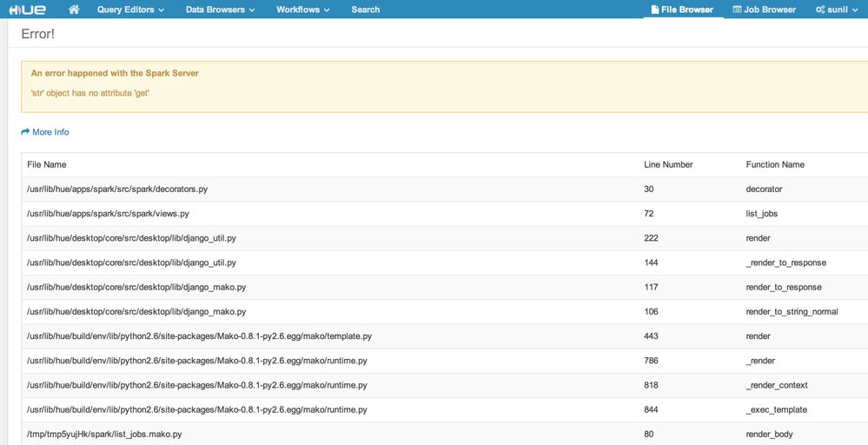The image size is (868, 445).
Task: Click the list_jobs function name
Action: 762,214
